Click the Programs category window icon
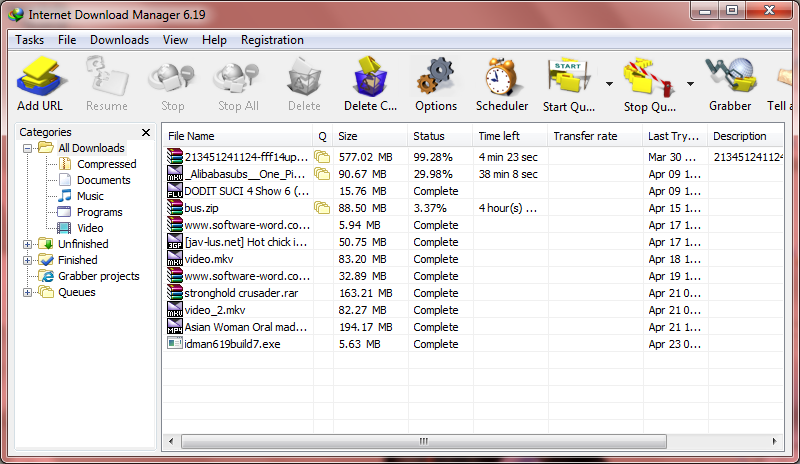This screenshot has width=800, height=464. (64, 212)
